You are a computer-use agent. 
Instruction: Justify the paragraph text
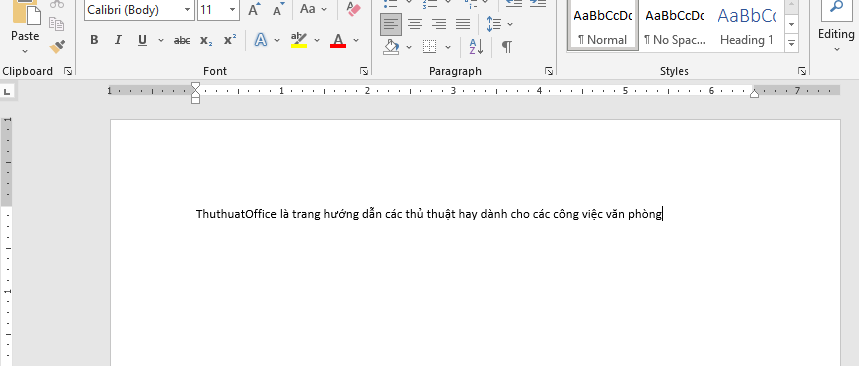(463, 24)
